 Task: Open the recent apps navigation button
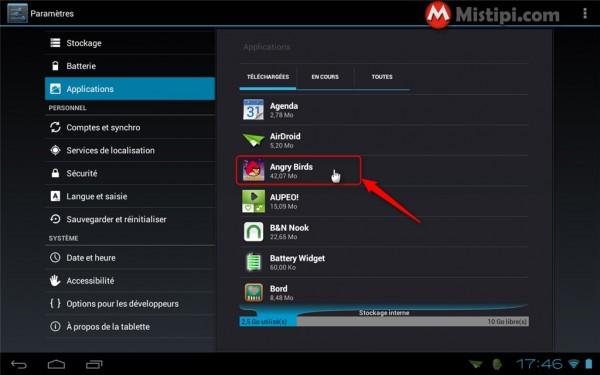94,364
